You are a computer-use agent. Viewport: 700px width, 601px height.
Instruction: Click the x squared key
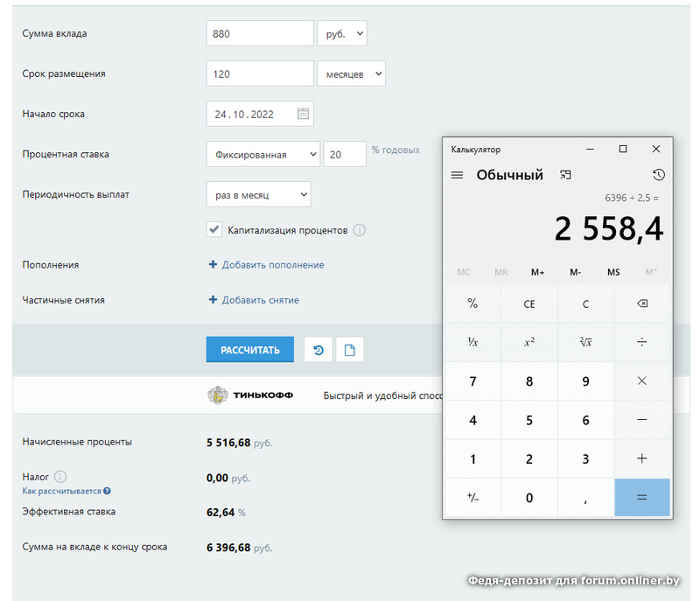(x=529, y=342)
